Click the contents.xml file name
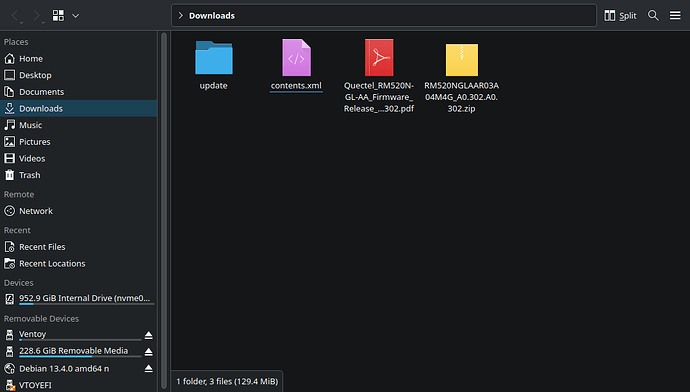This screenshot has height=392, width=690. 296,86
